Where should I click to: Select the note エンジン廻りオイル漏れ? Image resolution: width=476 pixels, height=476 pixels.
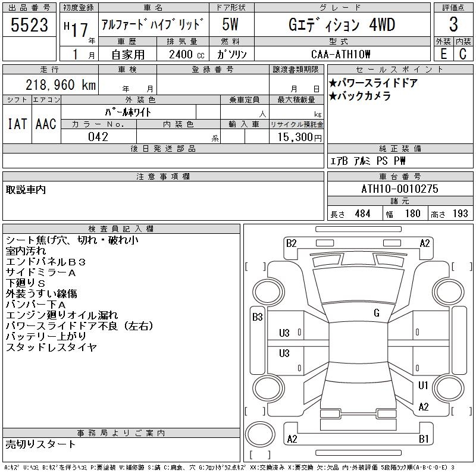coord(62,315)
